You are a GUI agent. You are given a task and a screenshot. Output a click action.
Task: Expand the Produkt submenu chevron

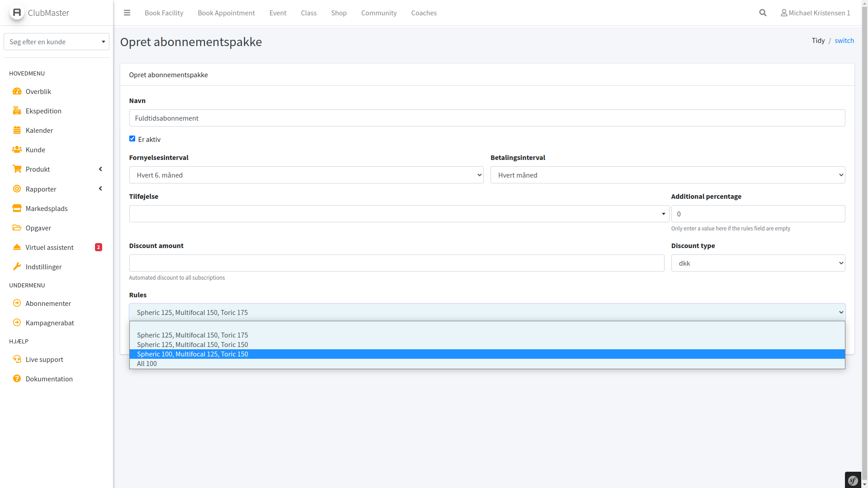pos(100,169)
